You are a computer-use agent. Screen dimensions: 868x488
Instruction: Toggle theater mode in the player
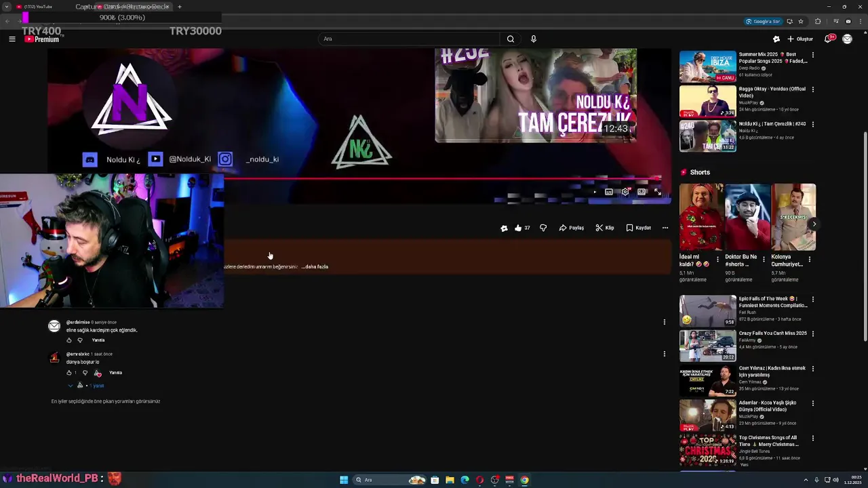[x=642, y=192]
